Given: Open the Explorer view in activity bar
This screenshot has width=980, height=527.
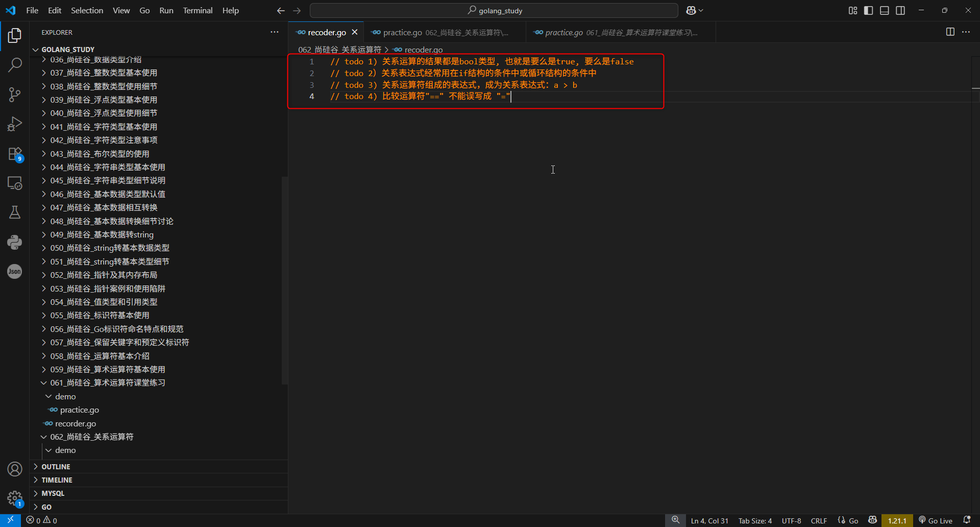Looking at the screenshot, I should (15, 35).
